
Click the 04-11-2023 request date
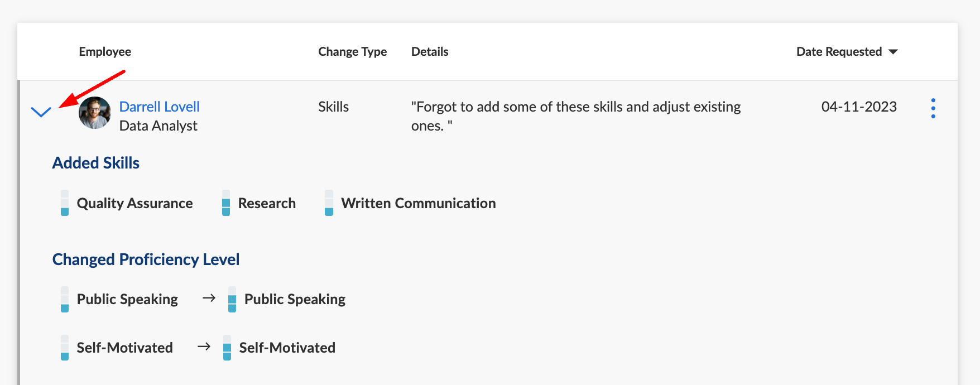[859, 107]
